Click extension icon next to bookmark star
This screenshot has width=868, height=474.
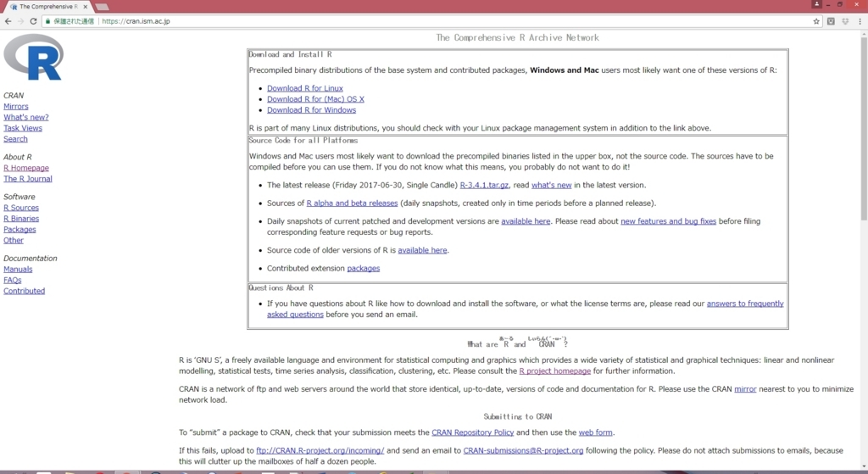[x=831, y=21]
